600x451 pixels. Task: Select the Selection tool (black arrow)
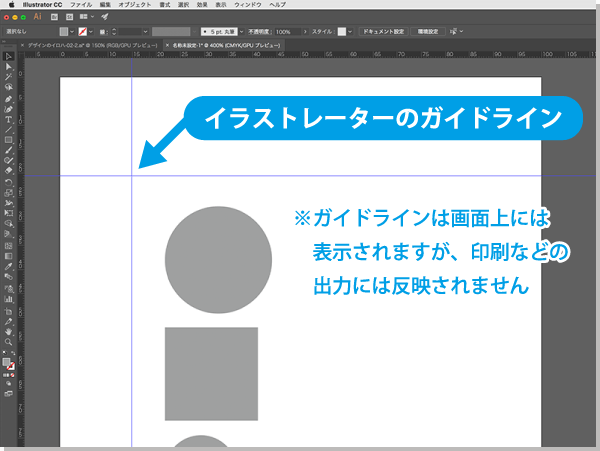point(8,57)
